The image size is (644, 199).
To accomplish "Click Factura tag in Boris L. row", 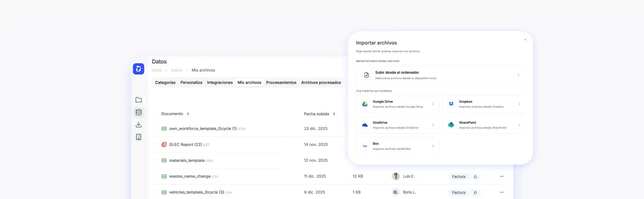I will [x=459, y=193].
